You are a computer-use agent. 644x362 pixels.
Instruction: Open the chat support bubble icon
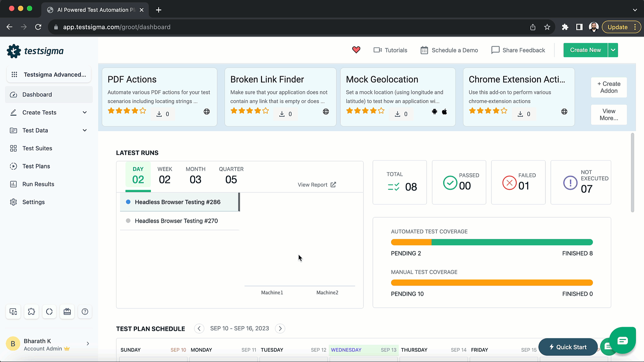(622, 341)
